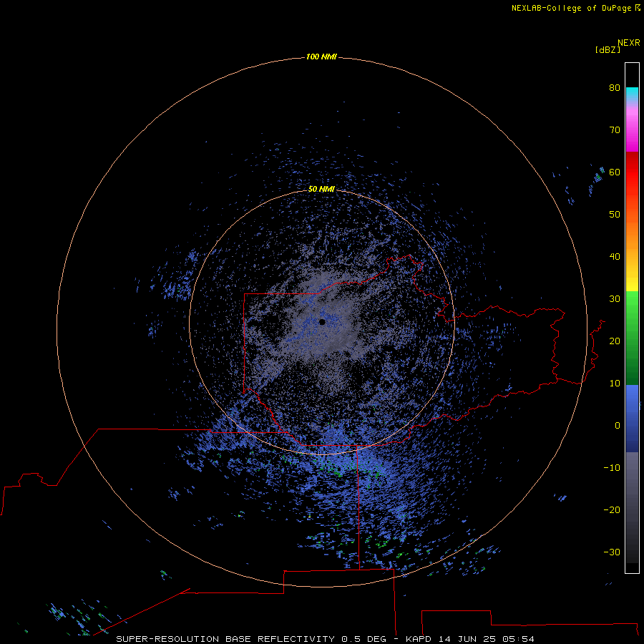The image size is (644, 644).
Task: Click the 50 value on dBZ scale
Action: (x=615, y=215)
